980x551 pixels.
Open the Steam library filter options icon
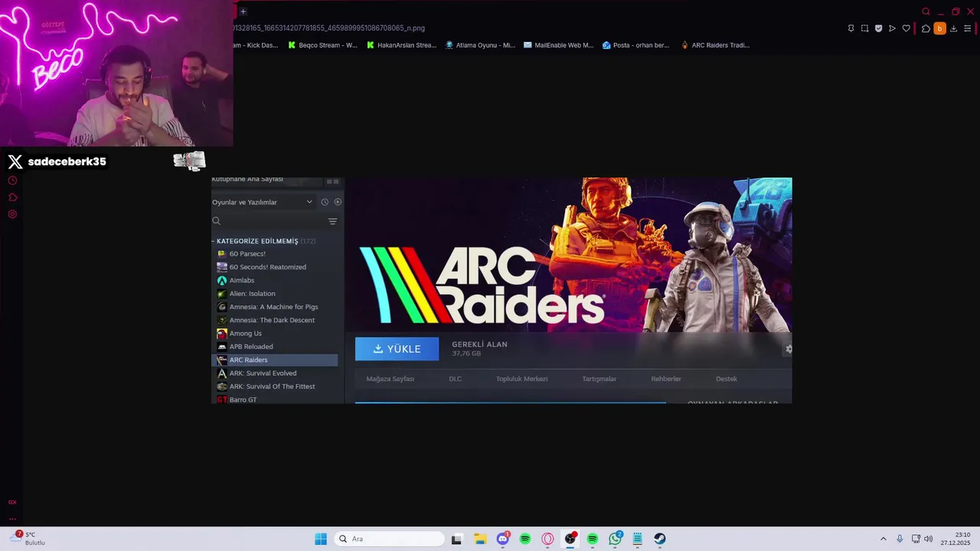pyautogui.click(x=332, y=221)
